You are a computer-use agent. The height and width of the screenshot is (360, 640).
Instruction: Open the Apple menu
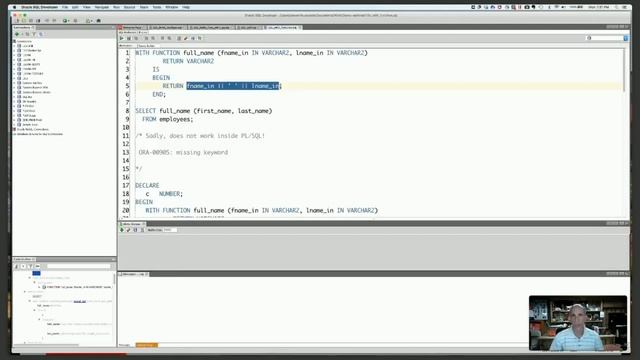pyautogui.click(x=14, y=7)
